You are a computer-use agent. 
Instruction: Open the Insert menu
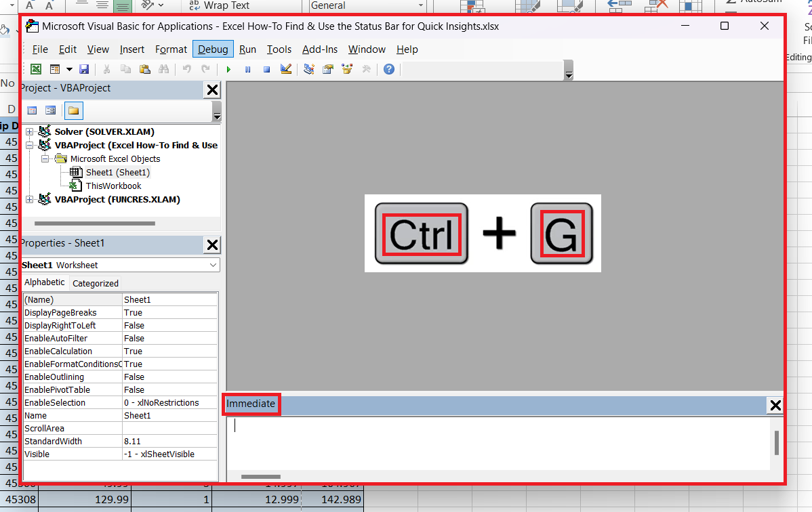[132, 49]
